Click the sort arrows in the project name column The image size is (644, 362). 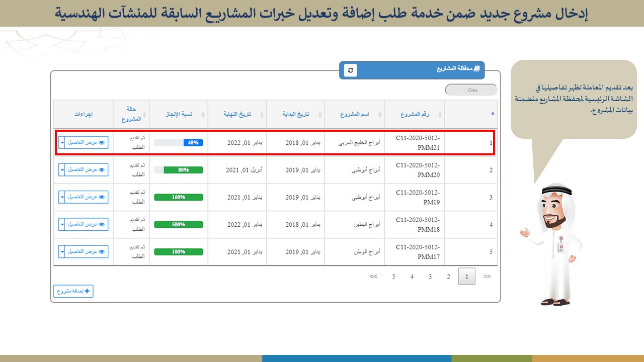[x=381, y=115]
